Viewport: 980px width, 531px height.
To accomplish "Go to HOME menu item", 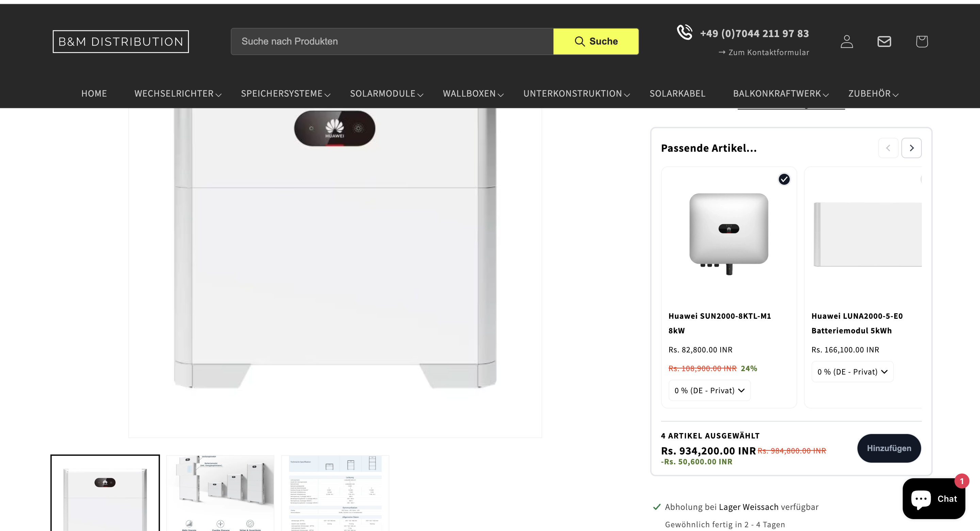I will click(x=94, y=94).
